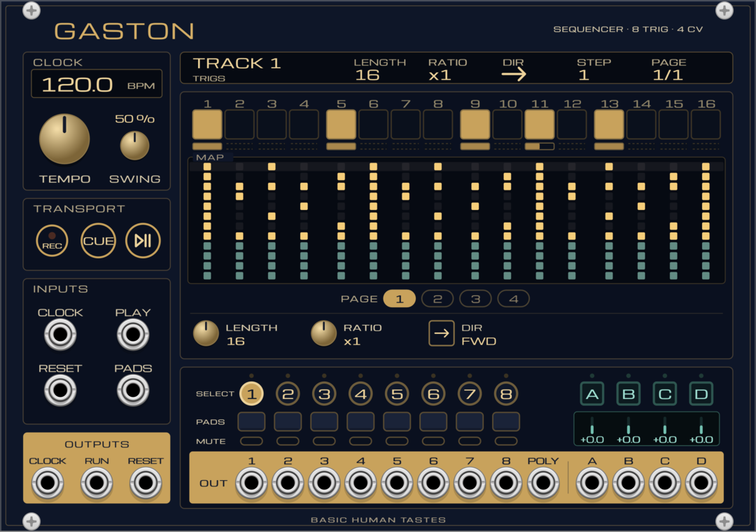Click trigger output jack 8

click(x=506, y=483)
